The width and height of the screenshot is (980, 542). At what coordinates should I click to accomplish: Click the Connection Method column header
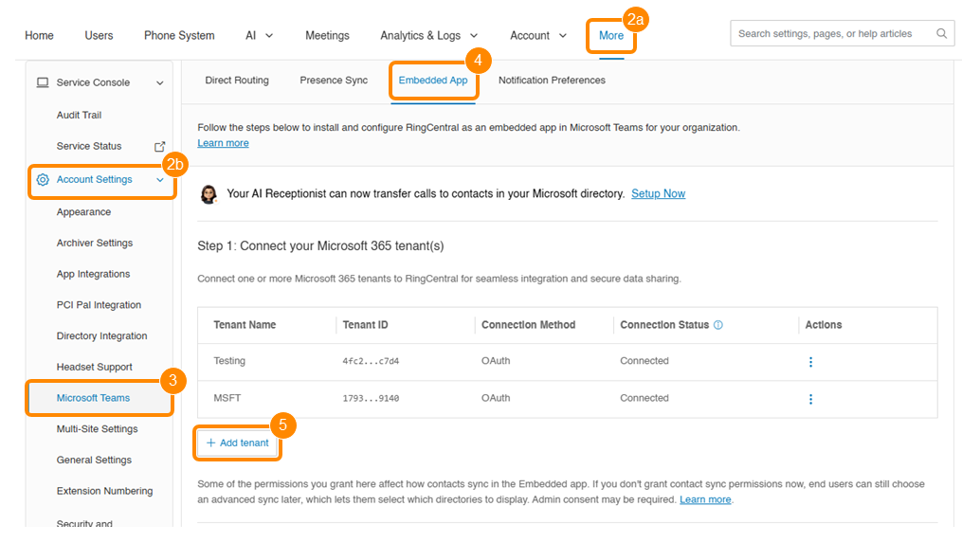[x=528, y=325]
